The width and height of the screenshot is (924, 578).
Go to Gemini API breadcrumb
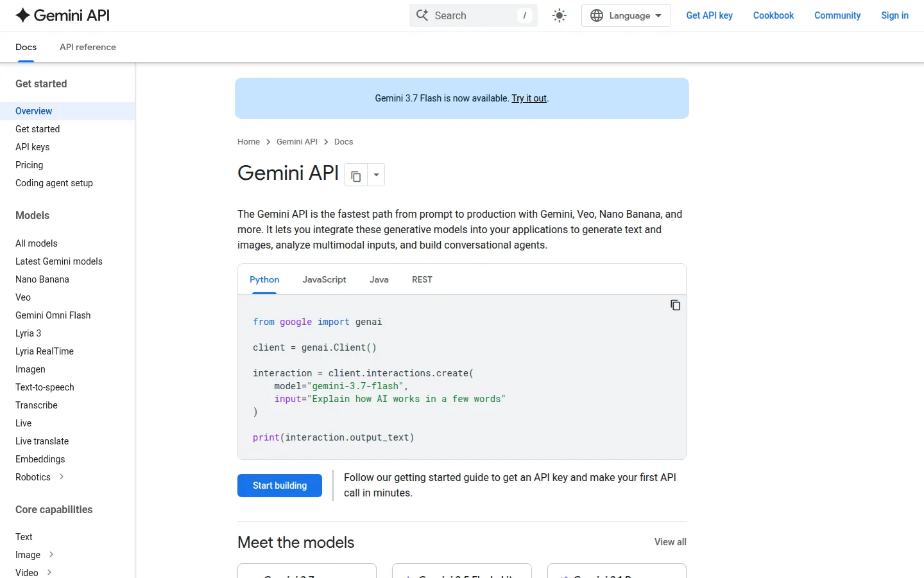tap(297, 142)
